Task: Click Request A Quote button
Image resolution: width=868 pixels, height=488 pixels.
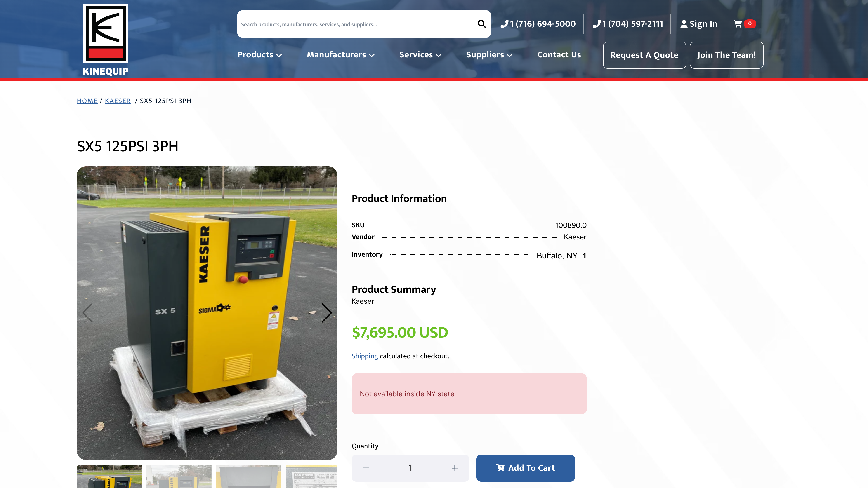Action: (644, 55)
